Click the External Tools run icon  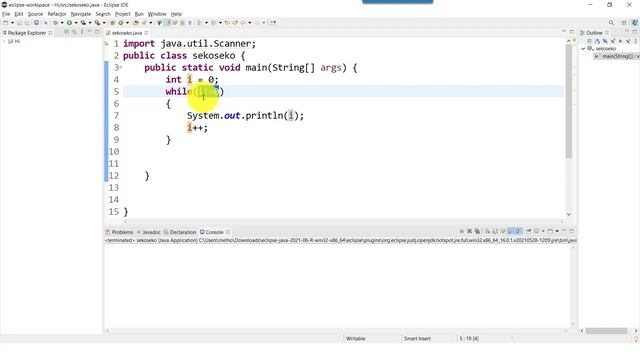97,23
